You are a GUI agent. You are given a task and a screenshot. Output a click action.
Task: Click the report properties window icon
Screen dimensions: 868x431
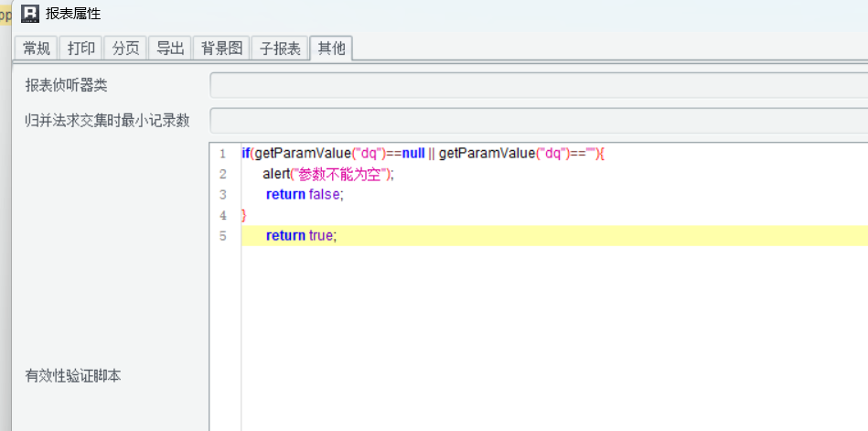pos(30,13)
